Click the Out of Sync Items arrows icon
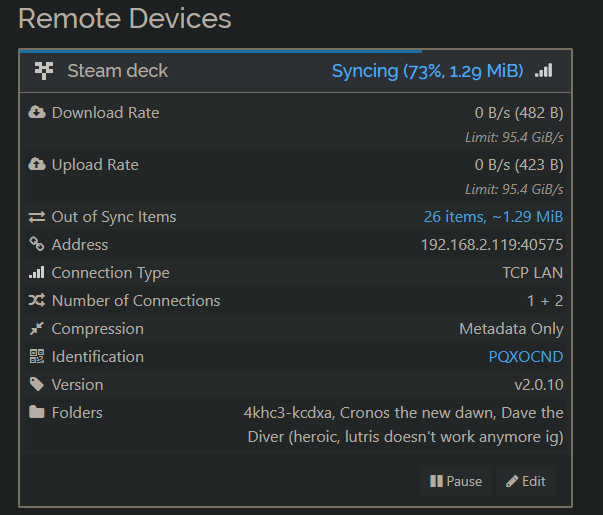Image resolution: width=603 pixels, height=515 pixels. coord(37,217)
